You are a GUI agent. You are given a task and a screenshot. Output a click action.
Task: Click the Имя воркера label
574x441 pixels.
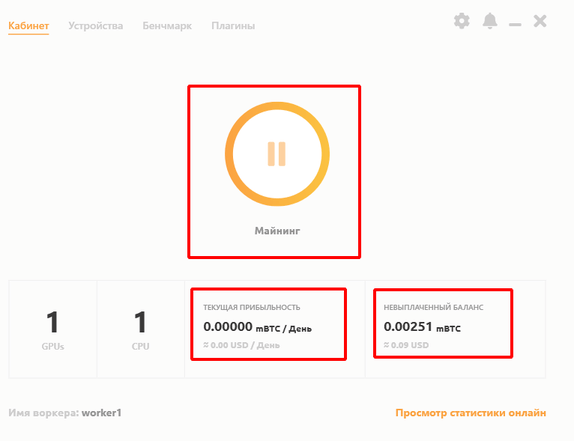click(44, 413)
